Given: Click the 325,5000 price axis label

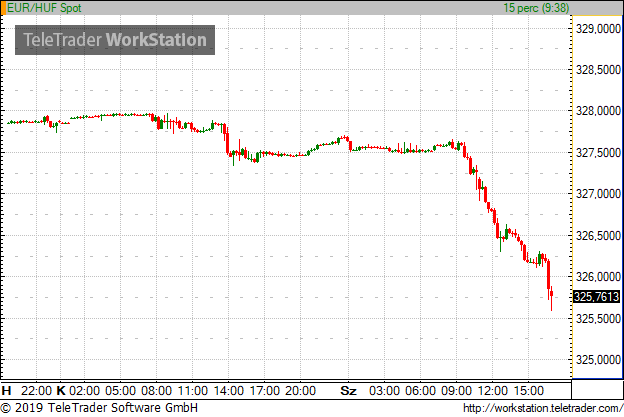Looking at the screenshot, I should pyautogui.click(x=598, y=318).
